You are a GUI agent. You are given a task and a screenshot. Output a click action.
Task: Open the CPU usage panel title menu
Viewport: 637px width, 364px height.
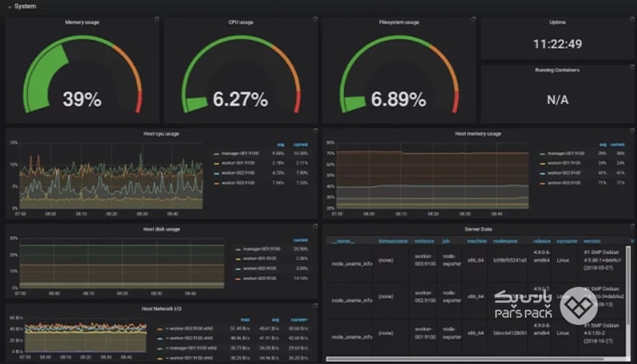click(x=240, y=22)
